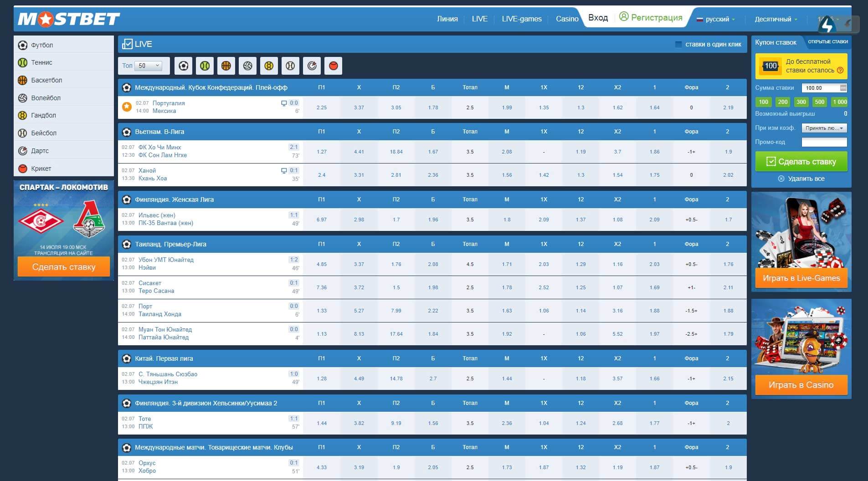Image resolution: width=868 pixels, height=481 pixels.
Task: Enable 'ставки в один клик' checkbox
Action: pyautogui.click(x=678, y=44)
